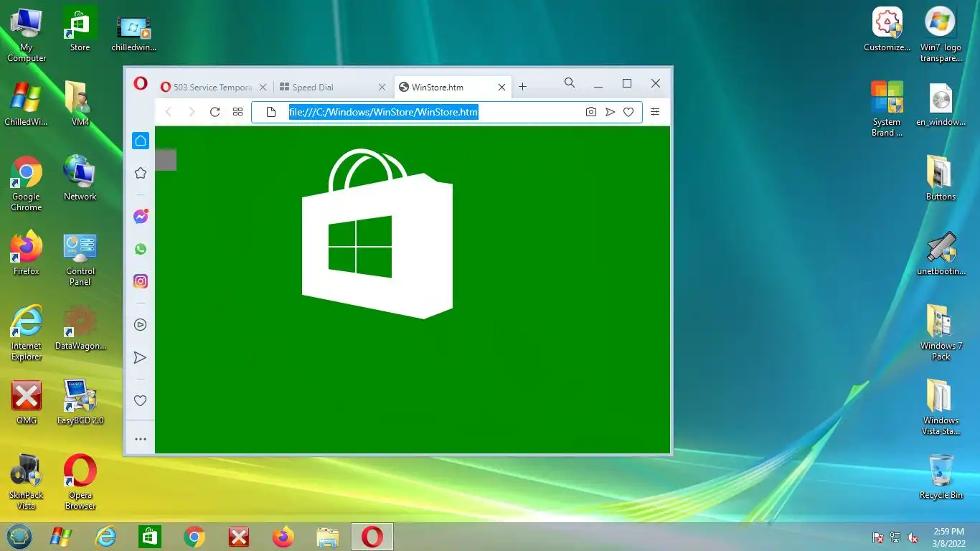Select the DataWagon desktop shortcut

click(x=80, y=328)
